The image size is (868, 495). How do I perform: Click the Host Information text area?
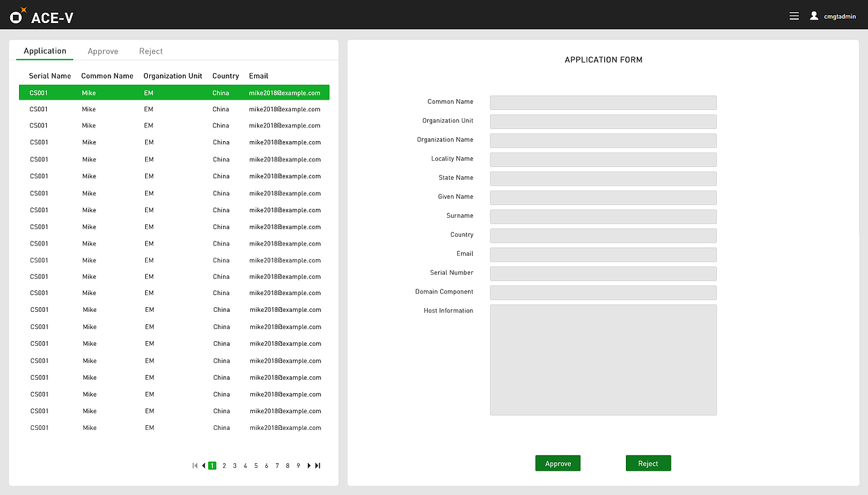(603, 359)
